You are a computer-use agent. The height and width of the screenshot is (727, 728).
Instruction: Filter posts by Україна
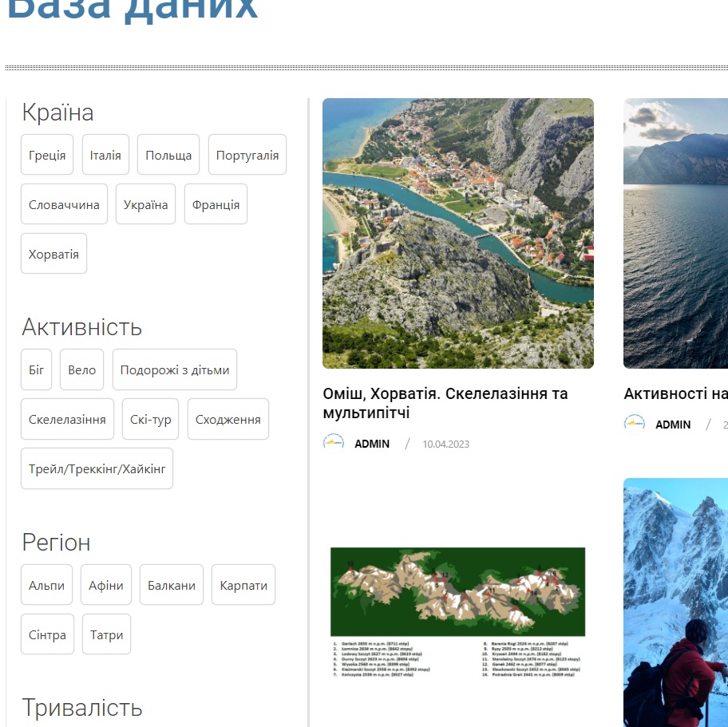(144, 203)
